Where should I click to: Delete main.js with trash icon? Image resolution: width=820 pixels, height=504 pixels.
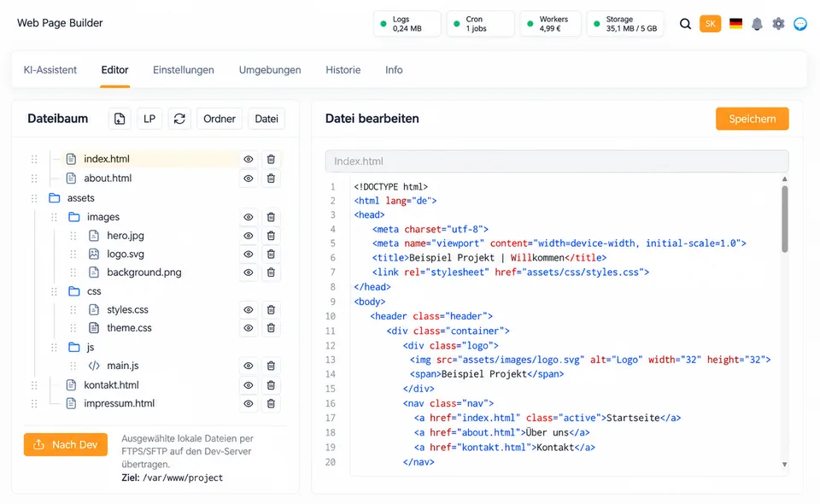[x=271, y=366]
